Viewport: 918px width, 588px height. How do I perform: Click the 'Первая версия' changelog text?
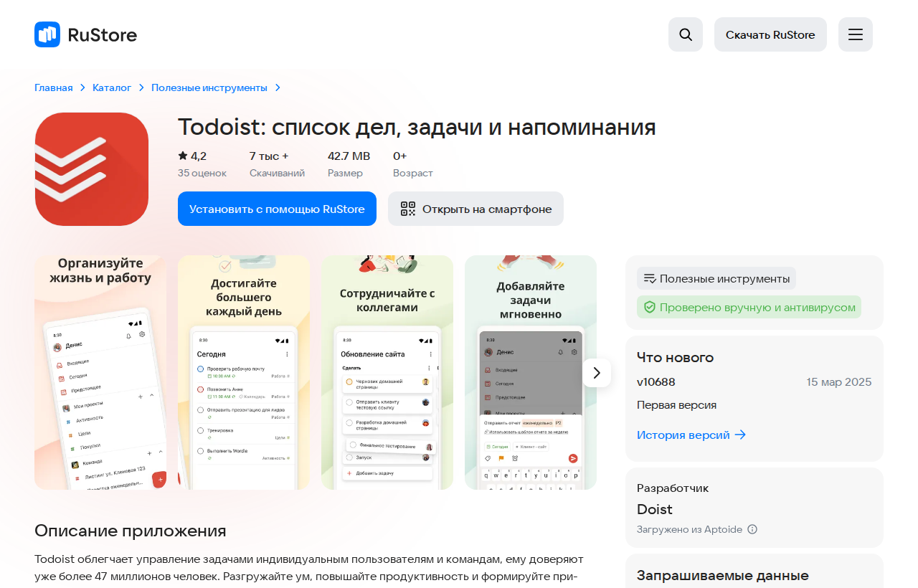677,404
